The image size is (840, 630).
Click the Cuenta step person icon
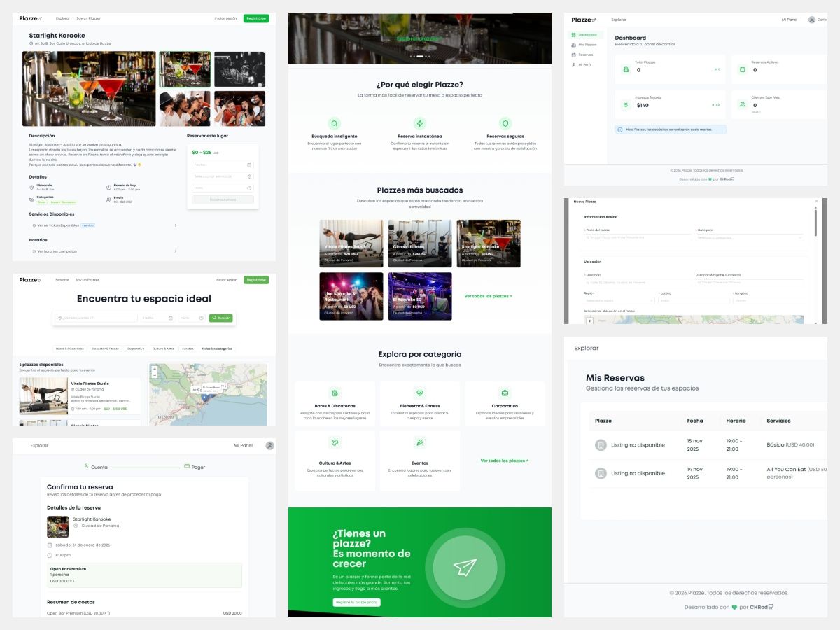coord(87,466)
